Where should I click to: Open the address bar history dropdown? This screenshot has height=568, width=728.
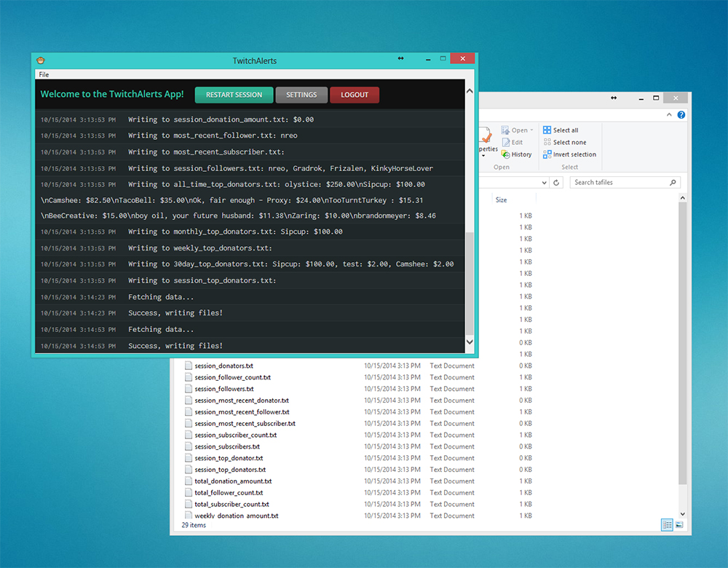coord(544,183)
